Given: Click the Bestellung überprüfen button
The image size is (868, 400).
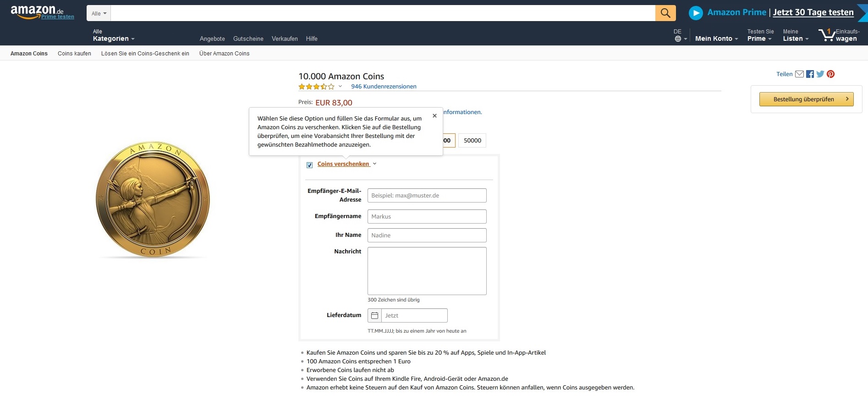Looking at the screenshot, I should [806, 99].
